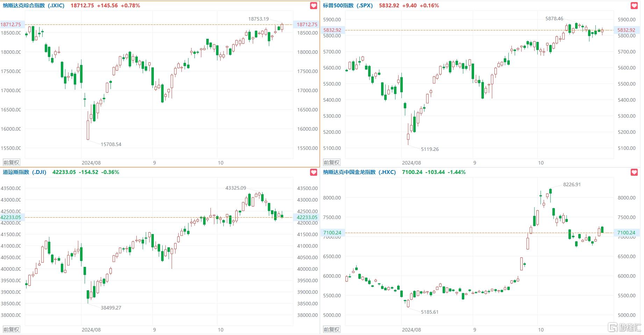The width and height of the screenshot is (644, 335).
Task: Click the 18712.75 price tag on Nasdaq right axis
Action: 306,24
